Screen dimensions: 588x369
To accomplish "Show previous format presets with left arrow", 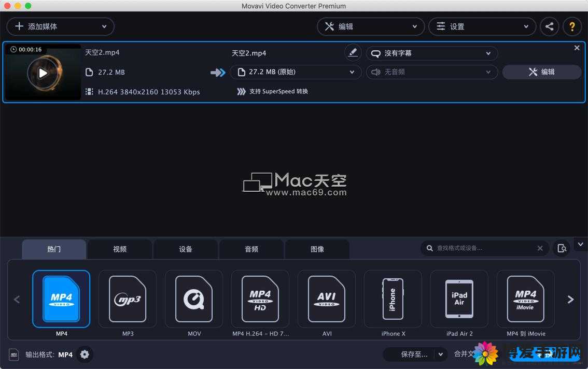I will click(17, 300).
